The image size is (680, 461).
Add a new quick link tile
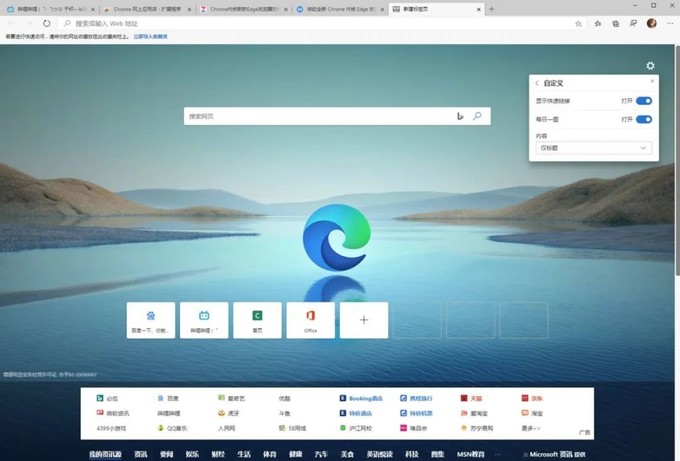[364, 320]
